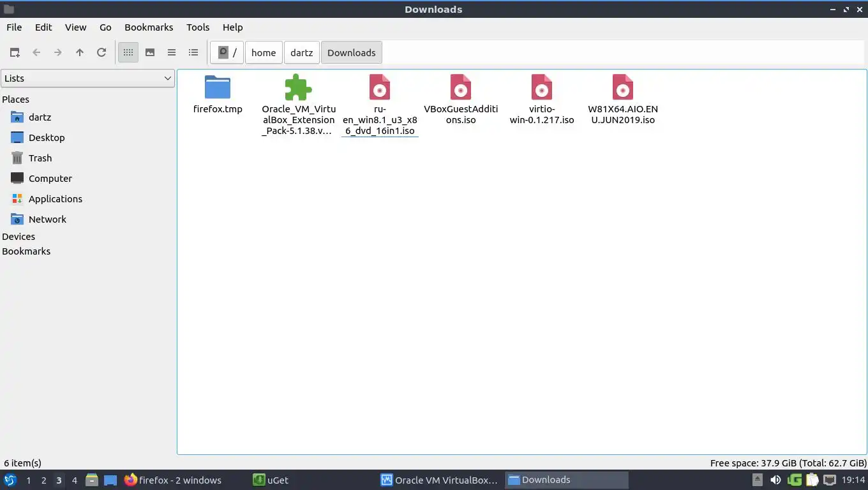Switch to workspace 3
The height and width of the screenshot is (490, 868).
59,480
